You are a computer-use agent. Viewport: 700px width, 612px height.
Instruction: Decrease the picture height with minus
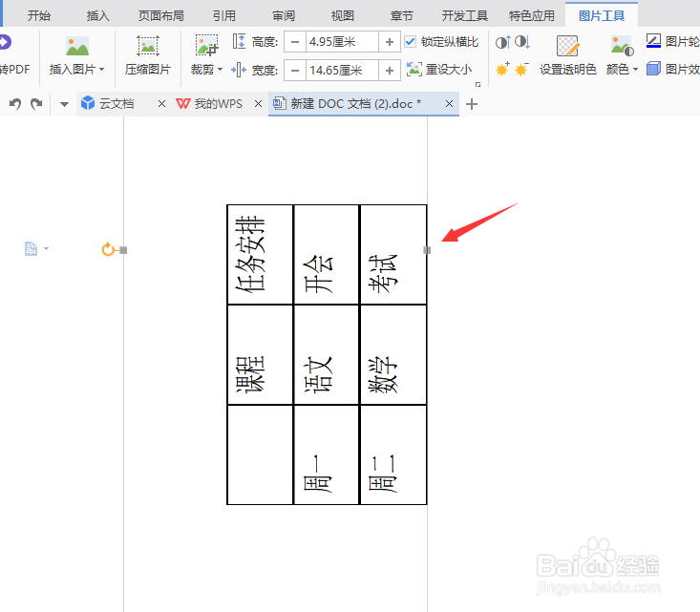[295, 42]
